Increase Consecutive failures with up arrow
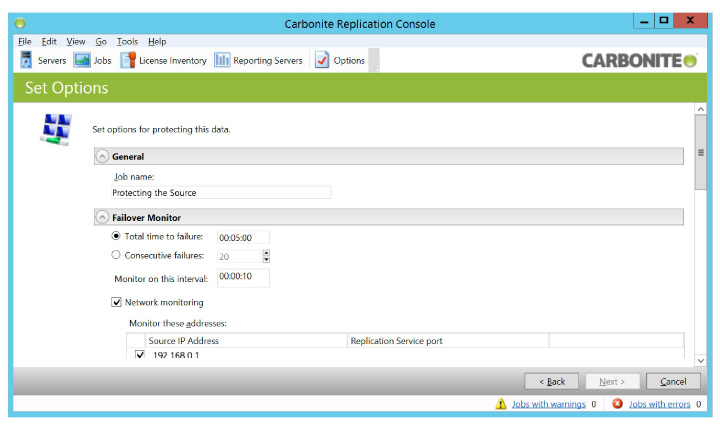This screenshot has height=430, width=720. [x=266, y=253]
